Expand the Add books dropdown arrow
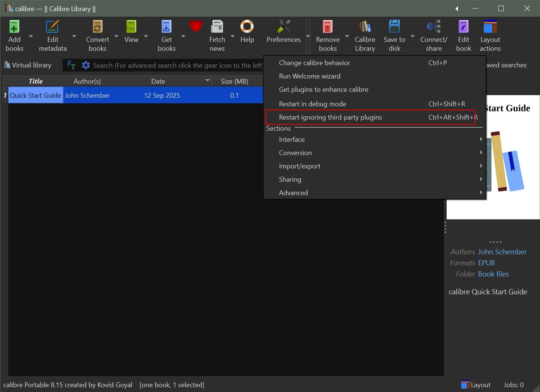 pyautogui.click(x=31, y=36)
